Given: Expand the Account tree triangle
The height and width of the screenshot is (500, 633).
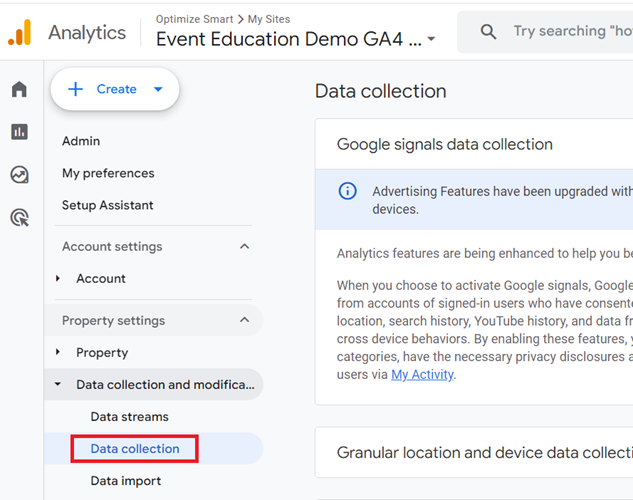Looking at the screenshot, I should click(58, 278).
